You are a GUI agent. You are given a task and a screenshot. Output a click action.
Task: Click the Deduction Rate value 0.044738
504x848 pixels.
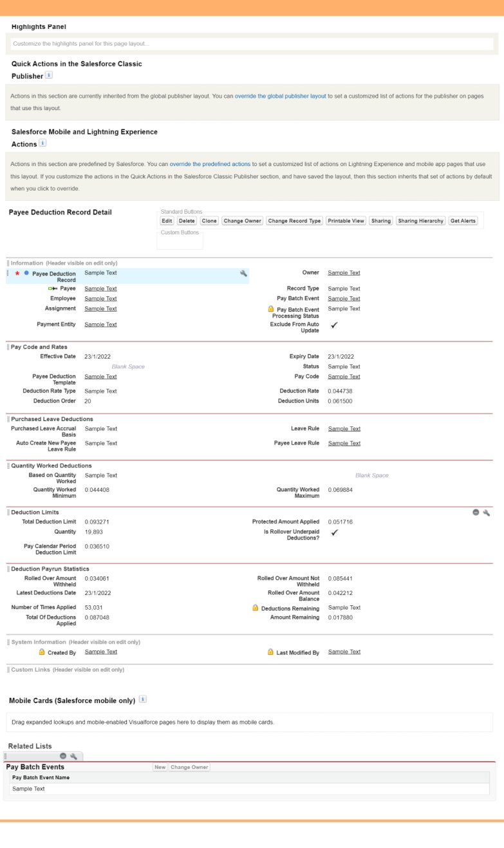coord(340,391)
